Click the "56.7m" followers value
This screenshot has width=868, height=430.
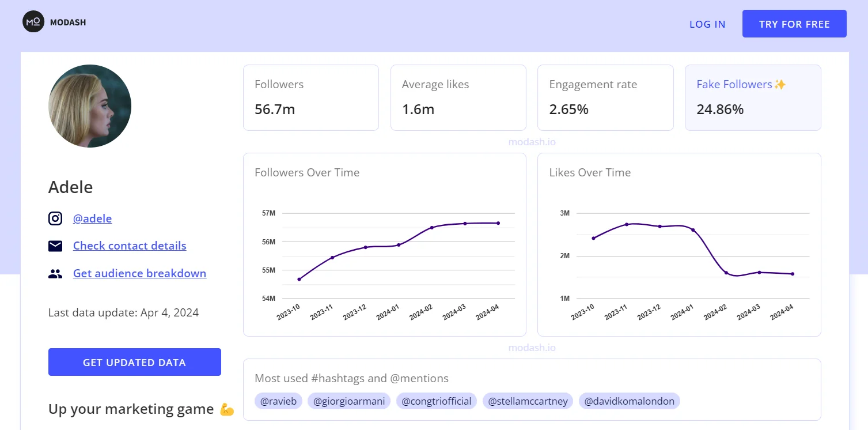point(275,109)
